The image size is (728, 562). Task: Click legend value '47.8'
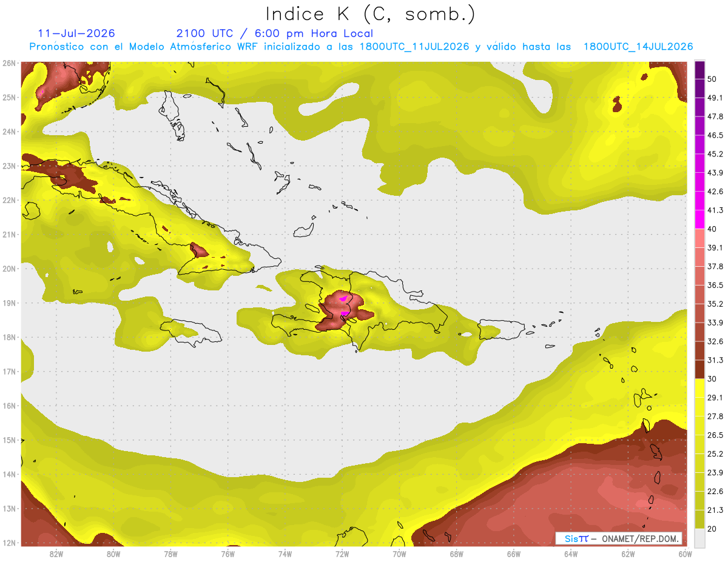[x=715, y=116]
